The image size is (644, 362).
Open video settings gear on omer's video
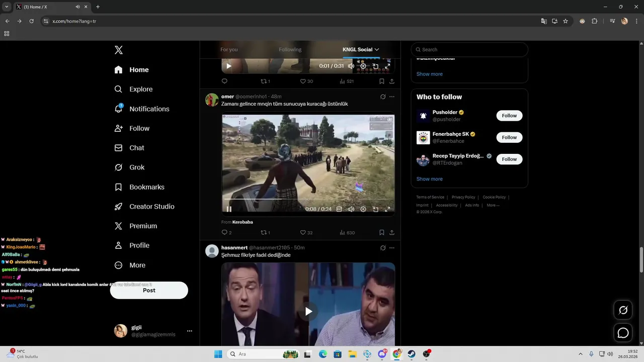tap(363, 209)
